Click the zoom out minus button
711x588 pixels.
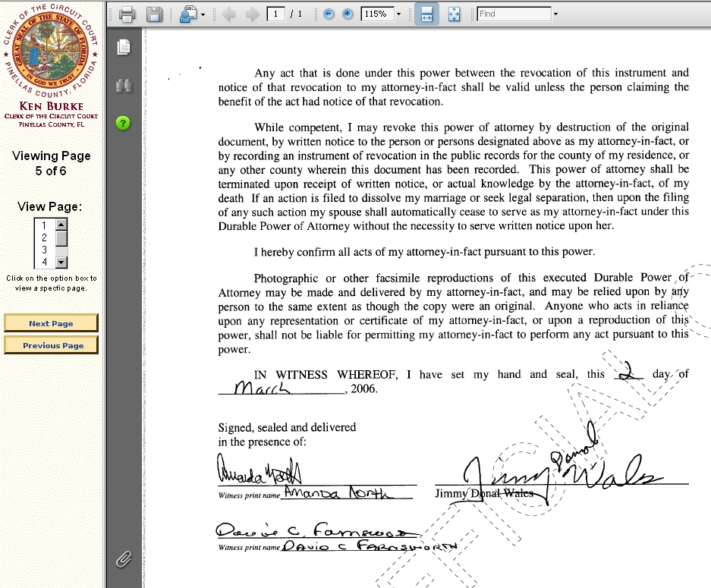[329, 14]
